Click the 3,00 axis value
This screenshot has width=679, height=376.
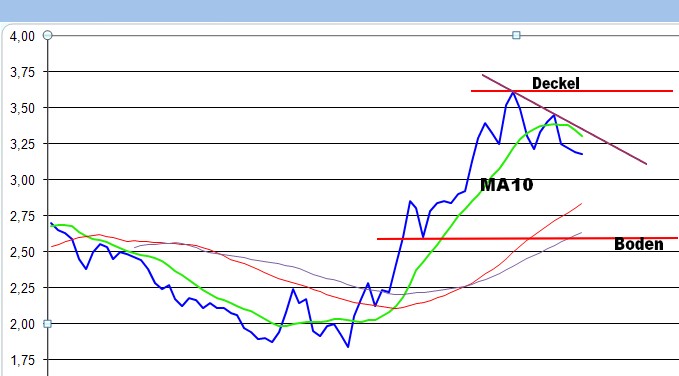22,180
